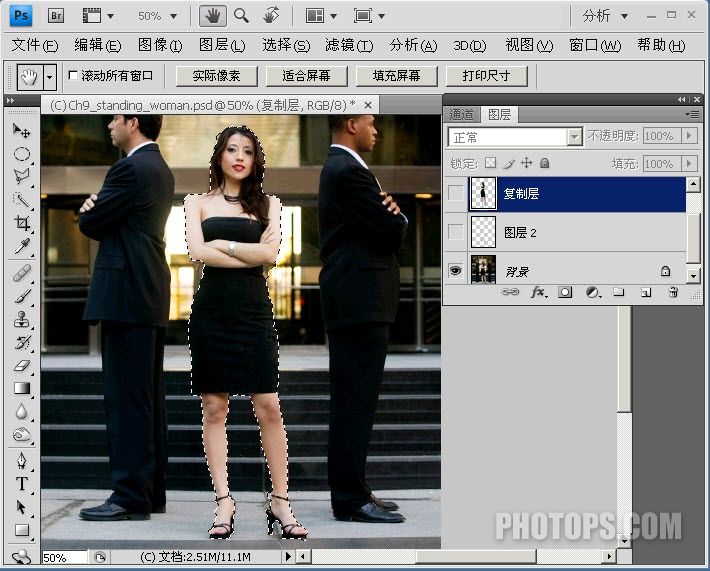This screenshot has width=710, height=571.
Task: Click the Hand tool in application bar
Action: click(x=212, y=16)
